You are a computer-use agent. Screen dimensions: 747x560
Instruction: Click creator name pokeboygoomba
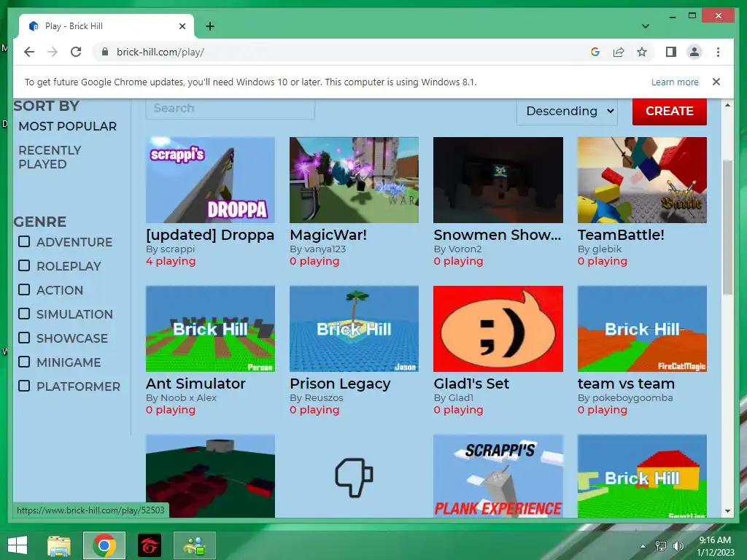pos(632,397)
